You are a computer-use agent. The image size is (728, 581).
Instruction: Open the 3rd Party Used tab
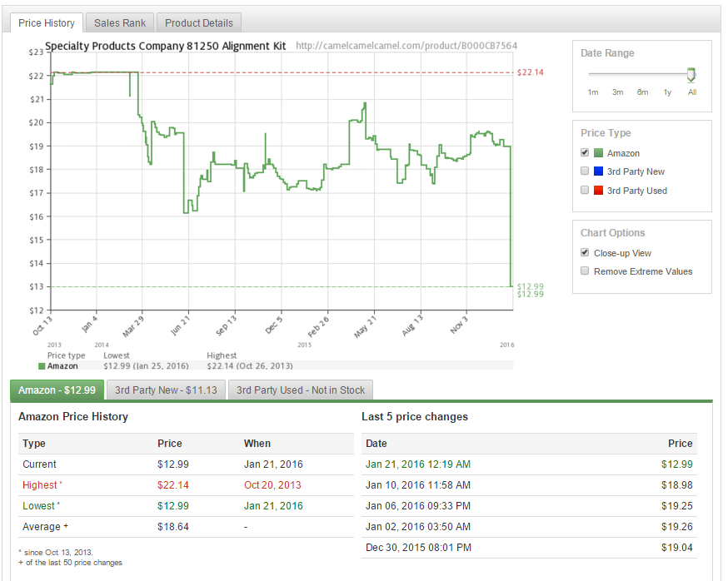tap(301, 390)
